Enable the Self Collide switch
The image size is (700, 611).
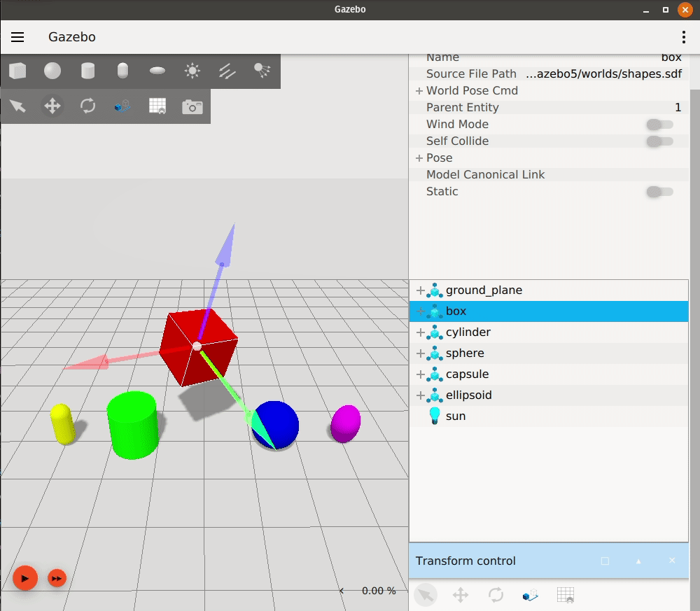click(659, 141)
